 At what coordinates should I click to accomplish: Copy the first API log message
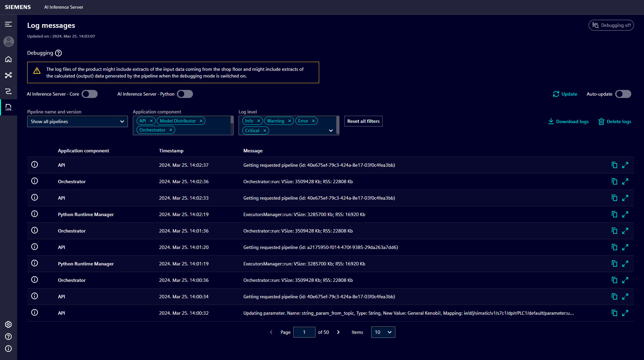click(x=614, y=165)
